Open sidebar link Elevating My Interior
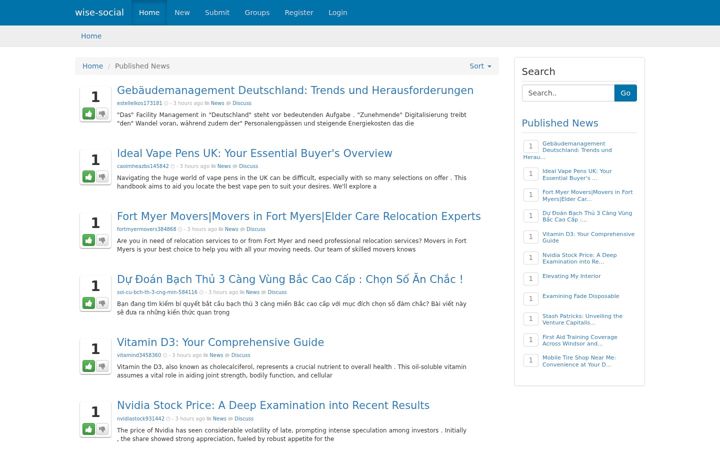This screenshot has height=450, width=720. click(x=571, y=276)
